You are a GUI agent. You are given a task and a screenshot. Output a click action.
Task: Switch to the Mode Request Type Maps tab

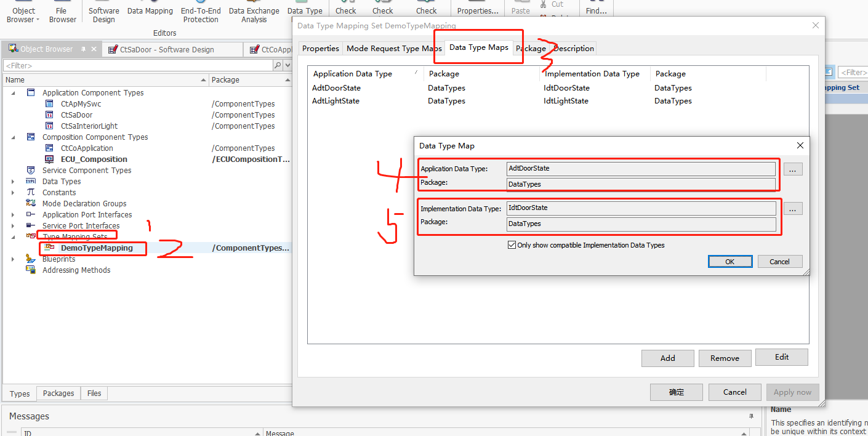393,47
